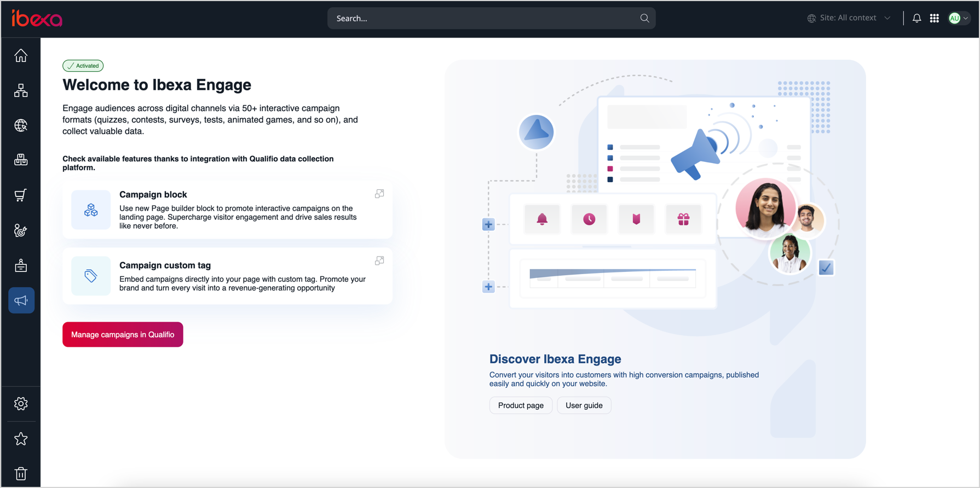The image size is (980, 488).
Task: Select the Engage megaphone sidebar icon
Action: point(21,300)
